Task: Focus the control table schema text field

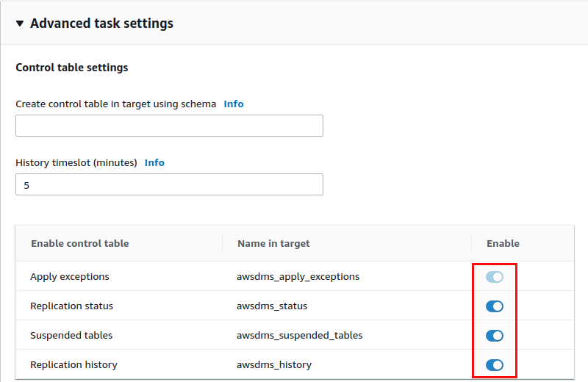Action: [169, 126]
